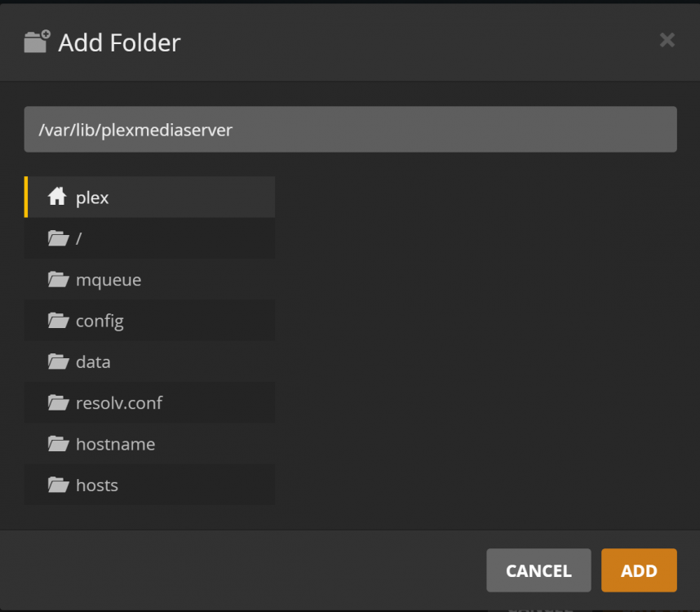Click the hostname folder icon
Viewport: 700px width, 612px height.
(x=59, y=444)
